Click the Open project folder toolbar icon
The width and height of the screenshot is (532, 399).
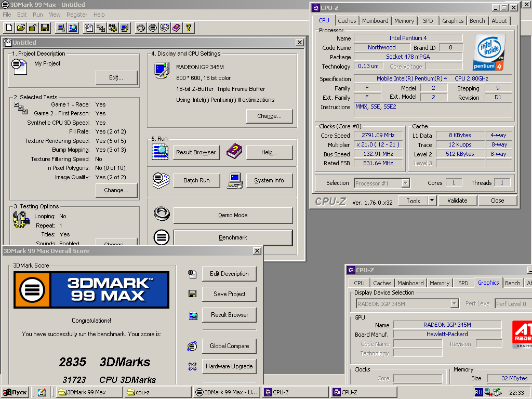point(21,28)
